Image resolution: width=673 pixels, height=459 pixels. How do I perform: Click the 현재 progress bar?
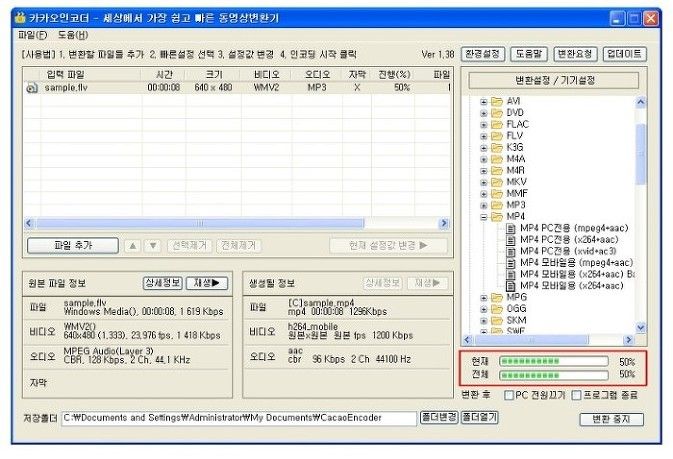click(x=554, y=362)
